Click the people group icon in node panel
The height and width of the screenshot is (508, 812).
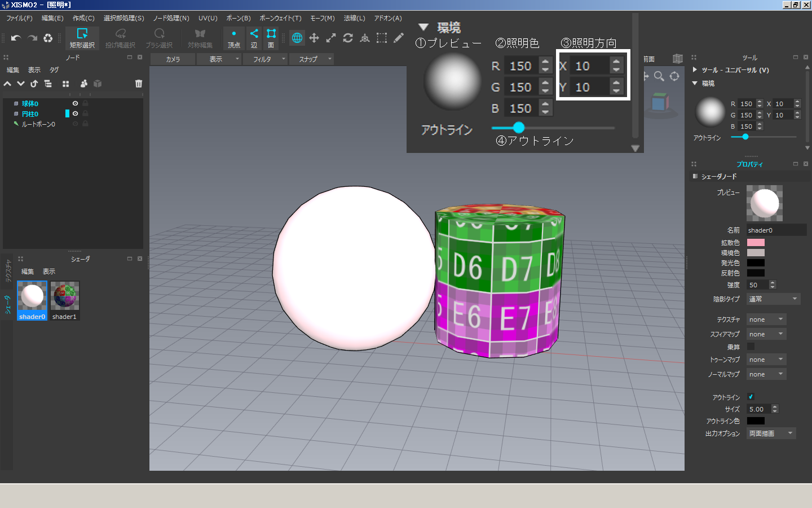(x=84, y=84)
